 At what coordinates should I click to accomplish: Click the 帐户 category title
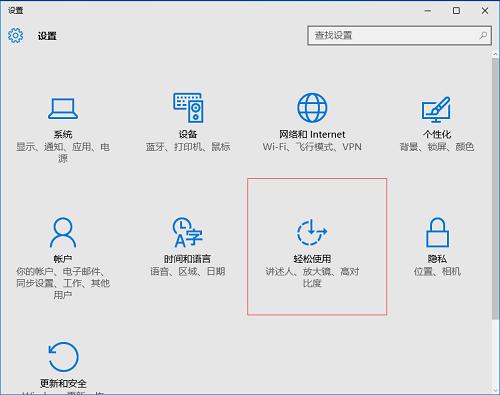tap(63, 259)
